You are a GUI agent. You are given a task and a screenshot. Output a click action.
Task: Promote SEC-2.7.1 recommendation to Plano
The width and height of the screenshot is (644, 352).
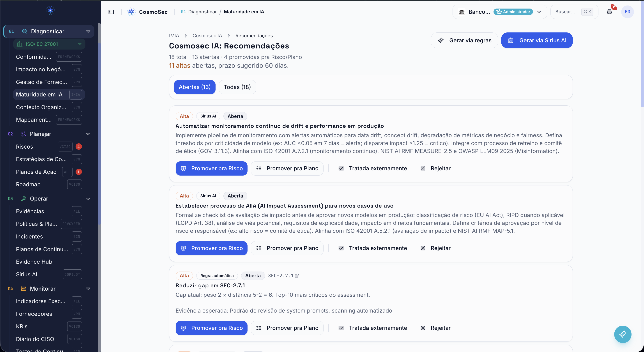click(x=287, y=328)
